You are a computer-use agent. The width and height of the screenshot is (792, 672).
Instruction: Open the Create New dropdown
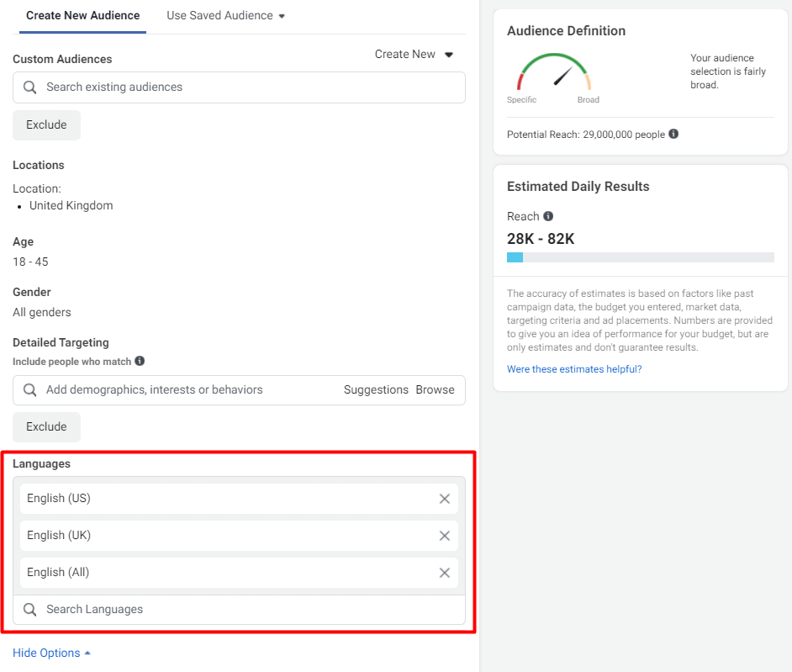tap(414, 55)
